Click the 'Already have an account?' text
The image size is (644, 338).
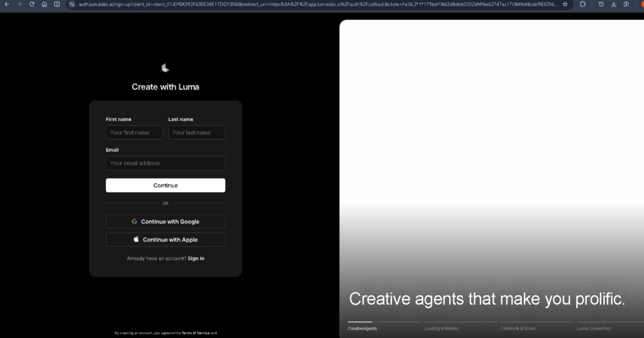click(157, 258)
